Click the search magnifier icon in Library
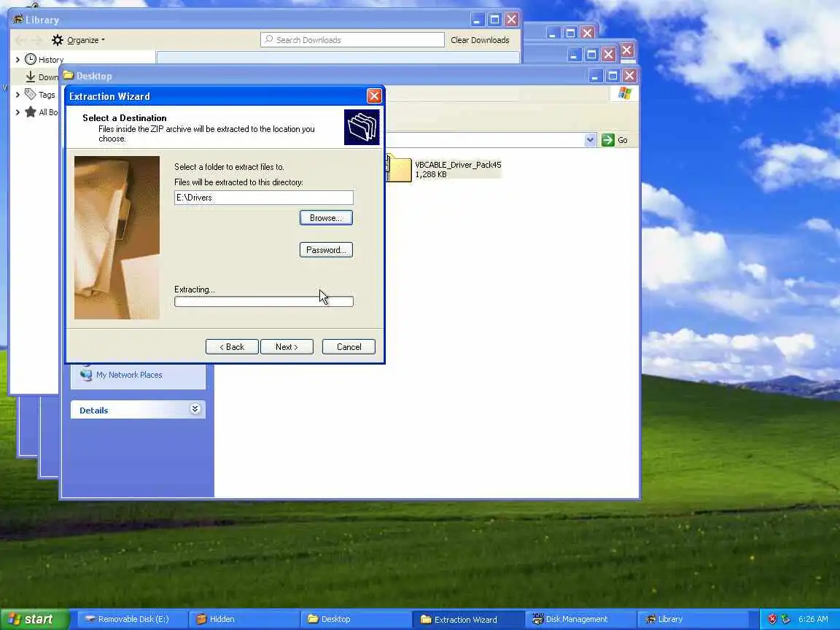The image size is (840, 630). pos(269,39)
